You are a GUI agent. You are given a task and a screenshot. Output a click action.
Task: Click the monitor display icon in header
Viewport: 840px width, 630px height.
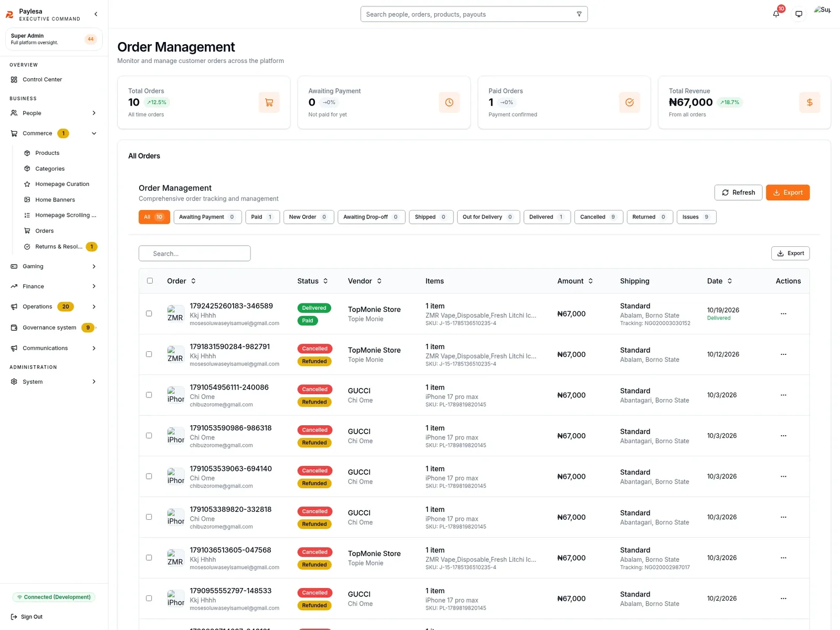(799, 14)
